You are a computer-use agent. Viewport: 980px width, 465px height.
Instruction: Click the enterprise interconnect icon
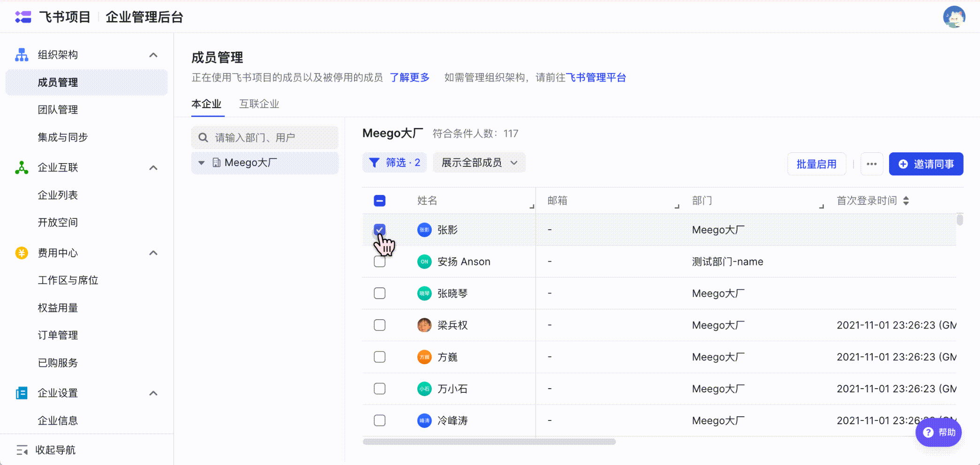22,168
